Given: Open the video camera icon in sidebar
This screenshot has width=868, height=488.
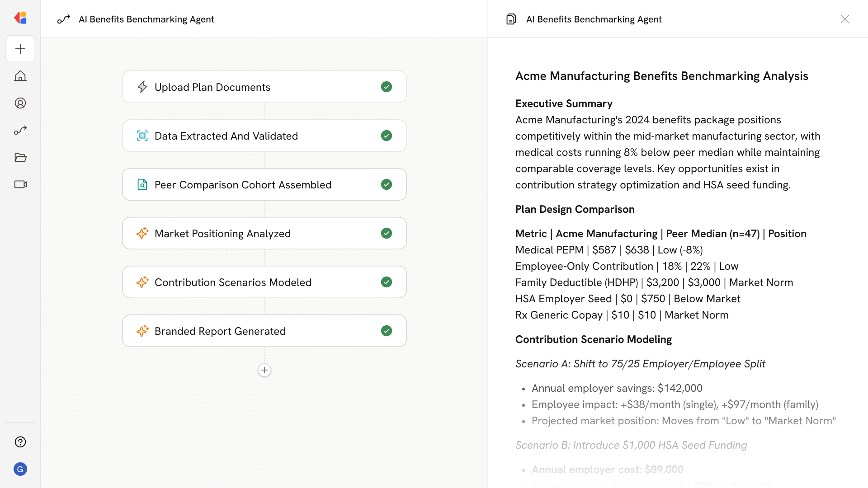Looking at the screenshot, I should click(x=20, y=184).
